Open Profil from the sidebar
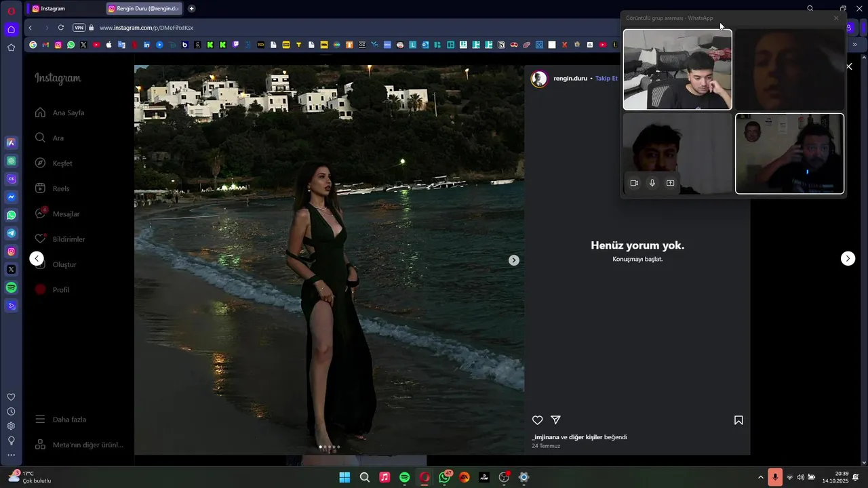868x488 pixels. pyautogui.click(x=52, y=289)
